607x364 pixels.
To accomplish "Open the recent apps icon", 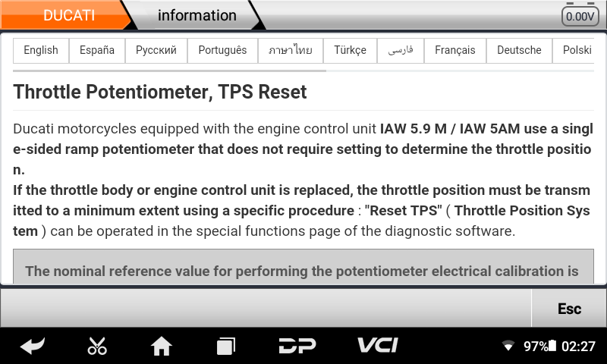I will click(225, 346).
